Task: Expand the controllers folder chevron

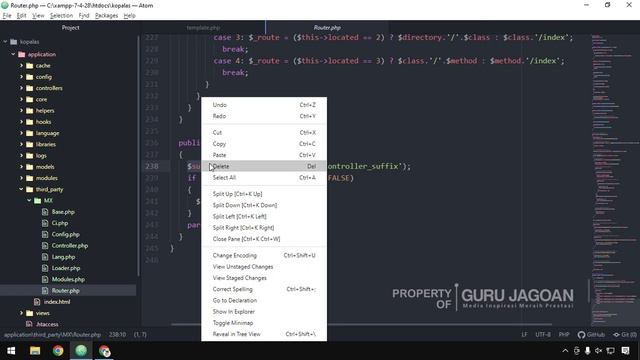Action: tap(21, 88)
